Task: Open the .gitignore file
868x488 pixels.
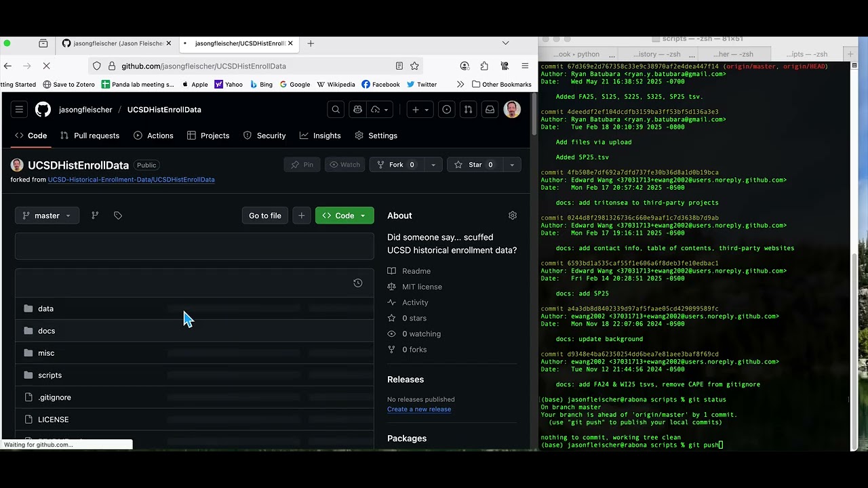Action: pos(54,397)
